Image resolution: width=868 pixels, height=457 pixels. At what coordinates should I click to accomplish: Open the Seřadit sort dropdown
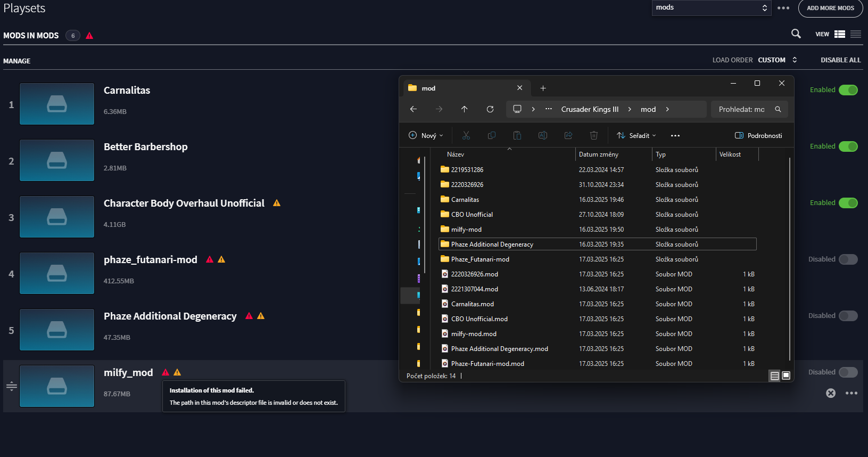tap(636, 136)
